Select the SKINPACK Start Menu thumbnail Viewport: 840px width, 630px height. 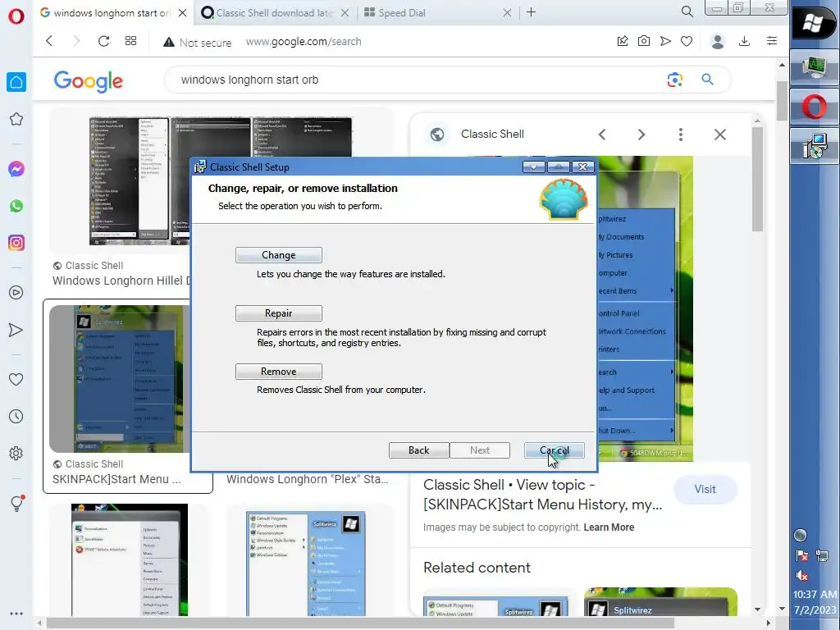120,379
